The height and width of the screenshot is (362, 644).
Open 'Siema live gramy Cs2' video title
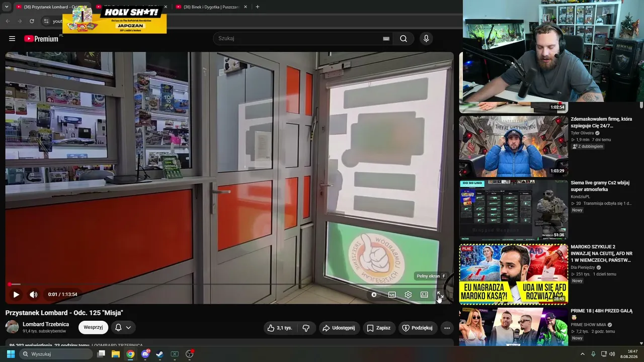tap(600, 186)
